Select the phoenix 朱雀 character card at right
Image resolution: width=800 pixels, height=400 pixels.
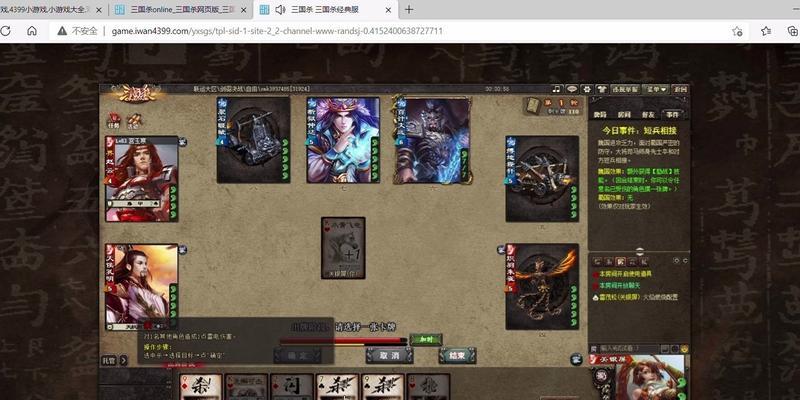coord(542,287)
